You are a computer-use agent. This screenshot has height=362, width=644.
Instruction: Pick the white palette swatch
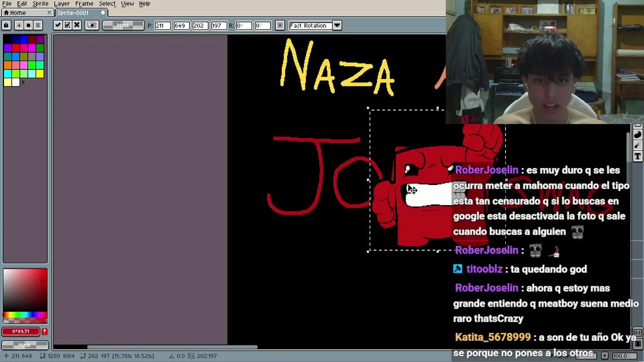point(16,82)
